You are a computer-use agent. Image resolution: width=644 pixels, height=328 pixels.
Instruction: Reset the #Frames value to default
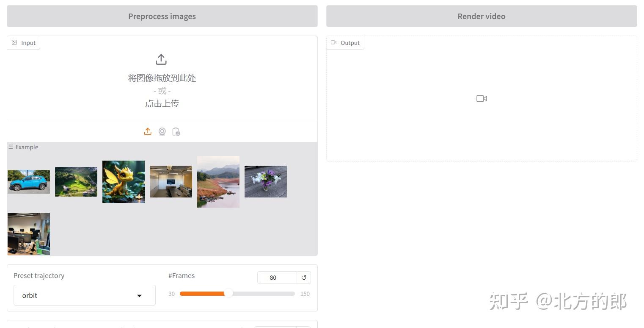304,278
